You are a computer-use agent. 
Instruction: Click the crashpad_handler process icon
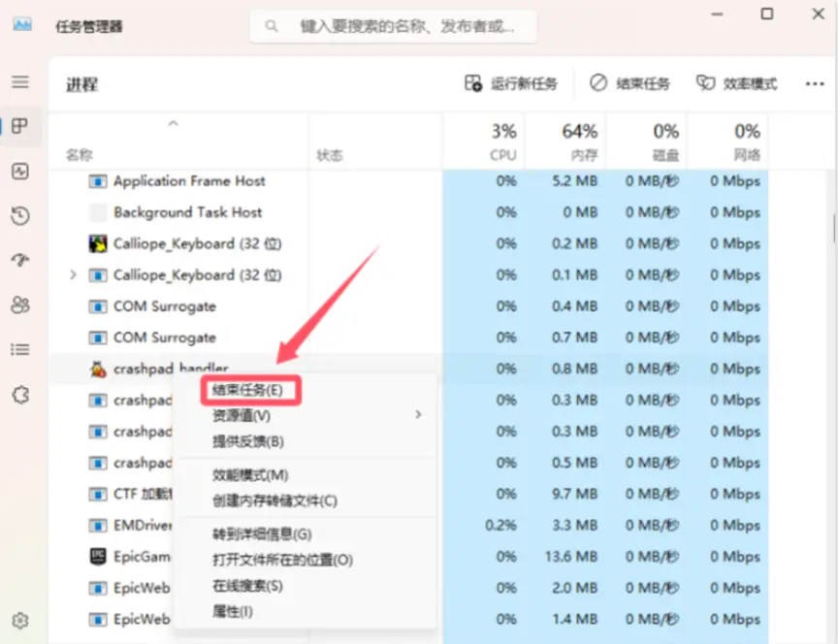coord(97,369)
